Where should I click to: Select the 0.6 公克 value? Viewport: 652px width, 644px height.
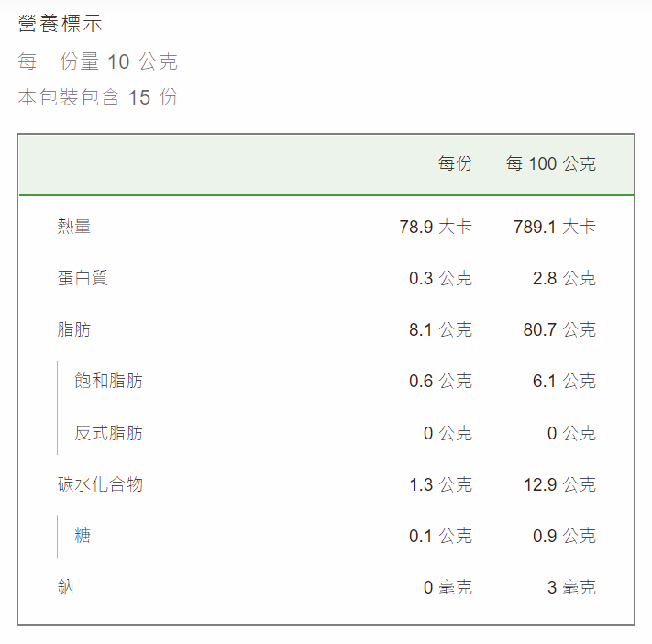[x=441, y=381]
